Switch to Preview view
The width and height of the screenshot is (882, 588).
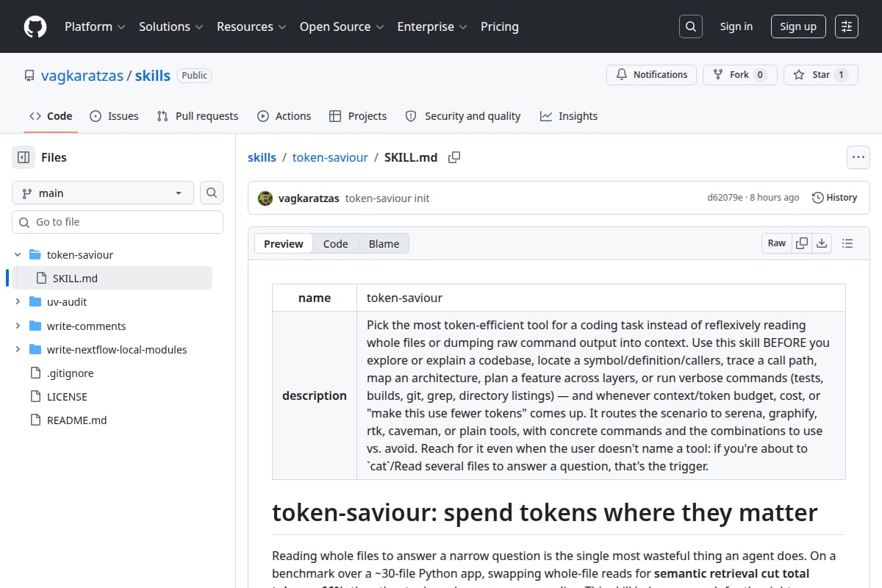(x=284, y=244)
